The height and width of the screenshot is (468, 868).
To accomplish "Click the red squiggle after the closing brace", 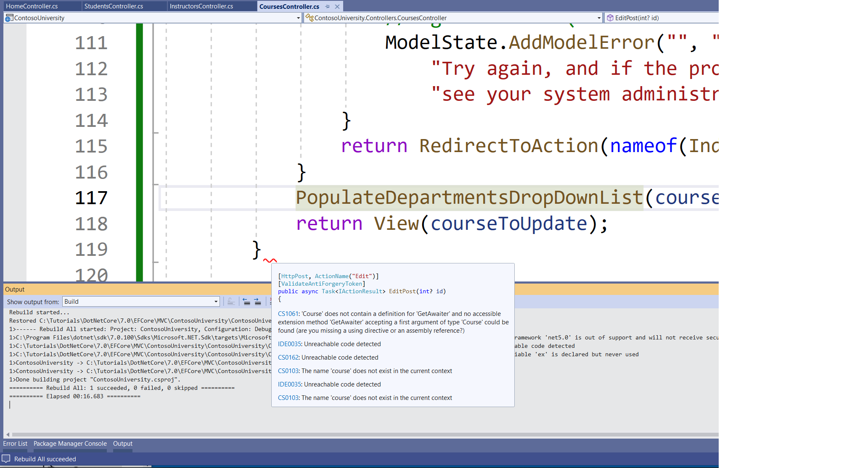I will click(270, 261).
